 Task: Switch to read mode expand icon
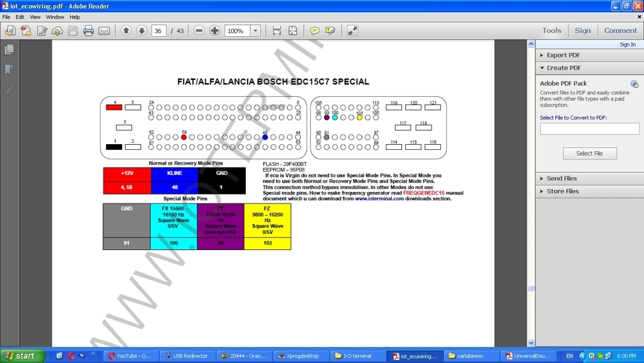coord(352,31)
